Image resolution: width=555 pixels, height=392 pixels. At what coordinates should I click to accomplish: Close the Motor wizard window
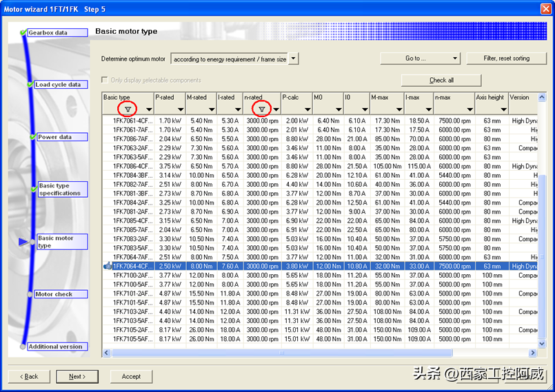(544, 9)
